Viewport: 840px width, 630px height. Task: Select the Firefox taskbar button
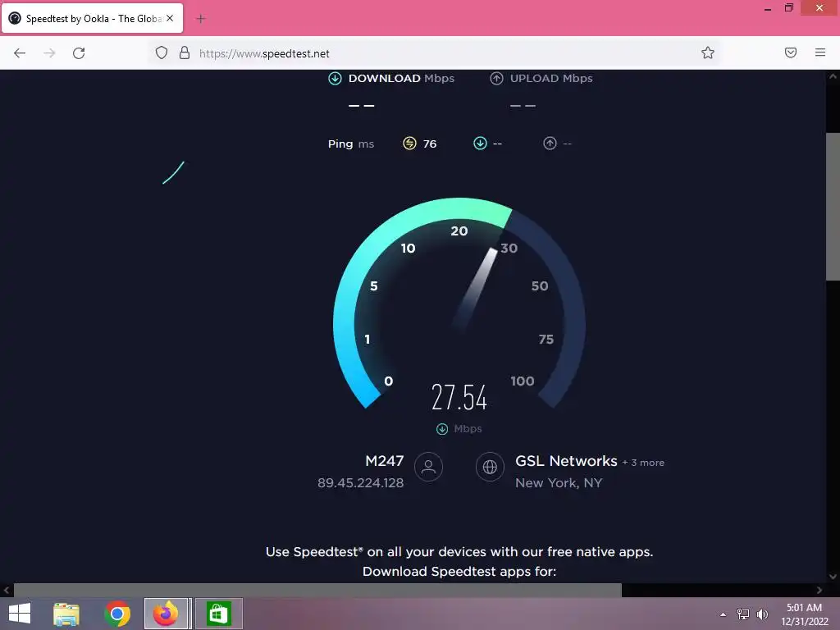(166, 614)
